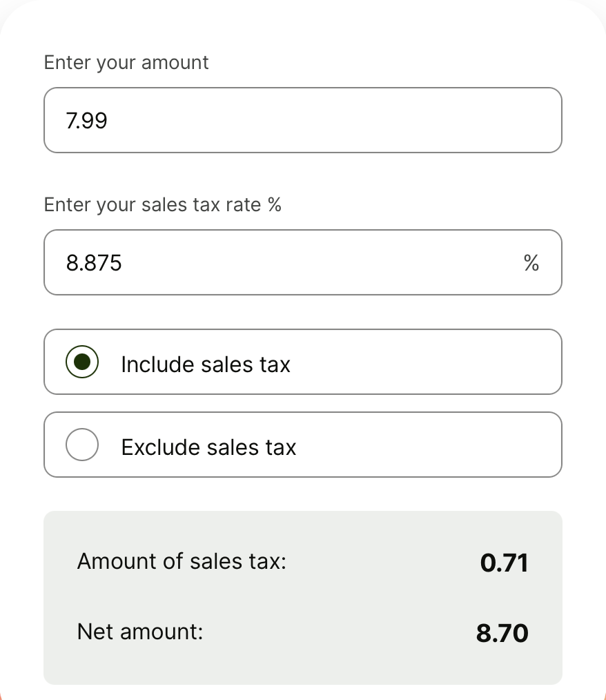Click the 'Include sales tax' label text
606x700 pixels.
pos(205,364)
